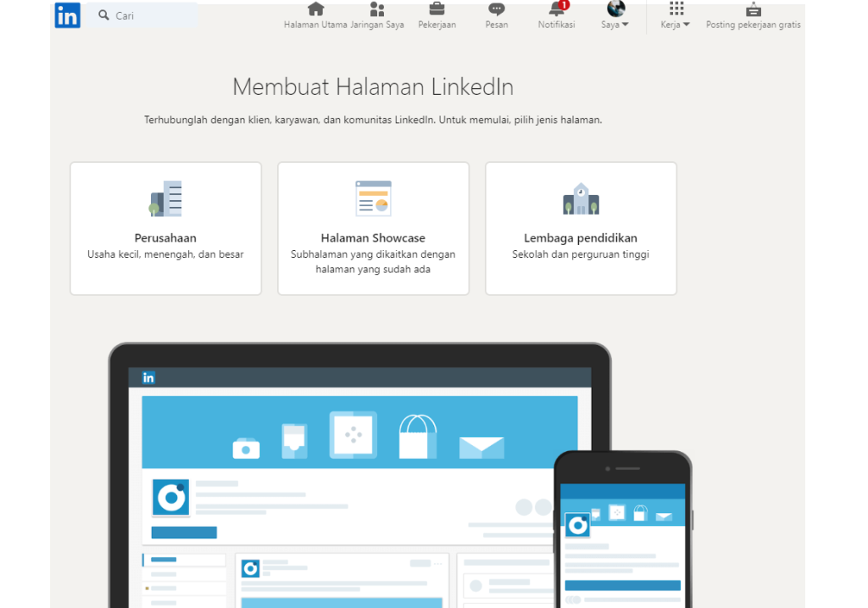Click the Terhubunglah dengan klien subtitle
This screenshot has height=608, width=868.
tap(373, 120)
